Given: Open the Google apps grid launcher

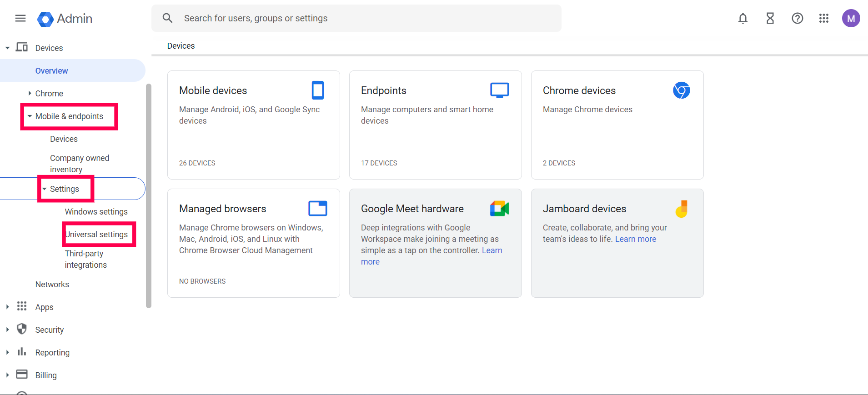Looking at the screenshot, I should coord(823,18).
